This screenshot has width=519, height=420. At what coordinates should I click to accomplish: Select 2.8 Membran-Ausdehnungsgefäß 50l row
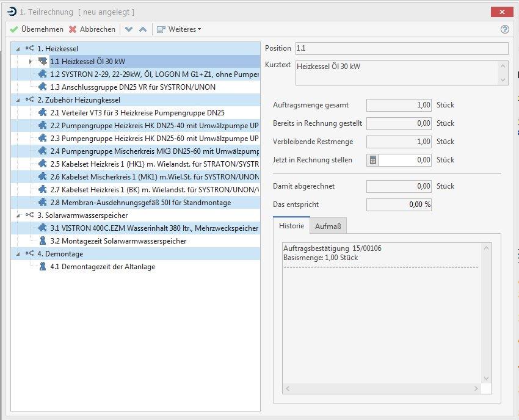[136, 202]
